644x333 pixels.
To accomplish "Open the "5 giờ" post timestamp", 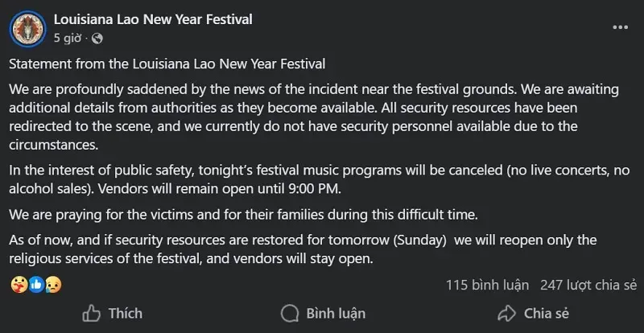I will (68, 38).
